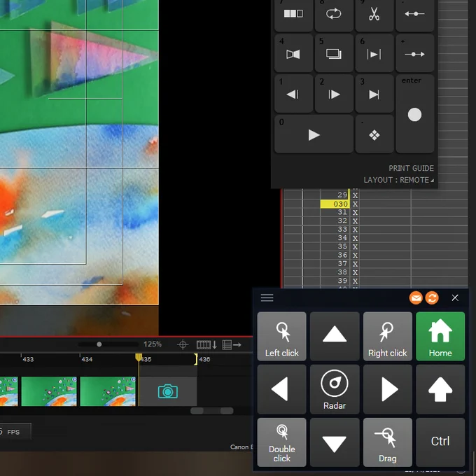Step back one frame with key 1
This screenshot has height=476, width=476.
point(293,94)
